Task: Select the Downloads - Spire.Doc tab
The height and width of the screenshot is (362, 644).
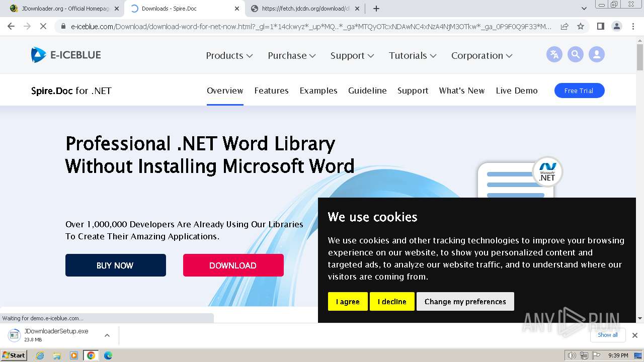Action: 184,9
